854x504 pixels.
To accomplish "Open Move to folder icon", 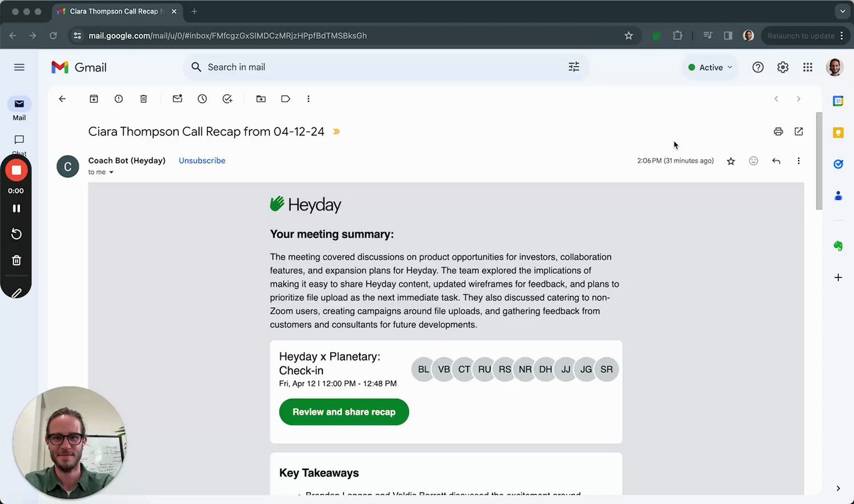I will point(261,99).
